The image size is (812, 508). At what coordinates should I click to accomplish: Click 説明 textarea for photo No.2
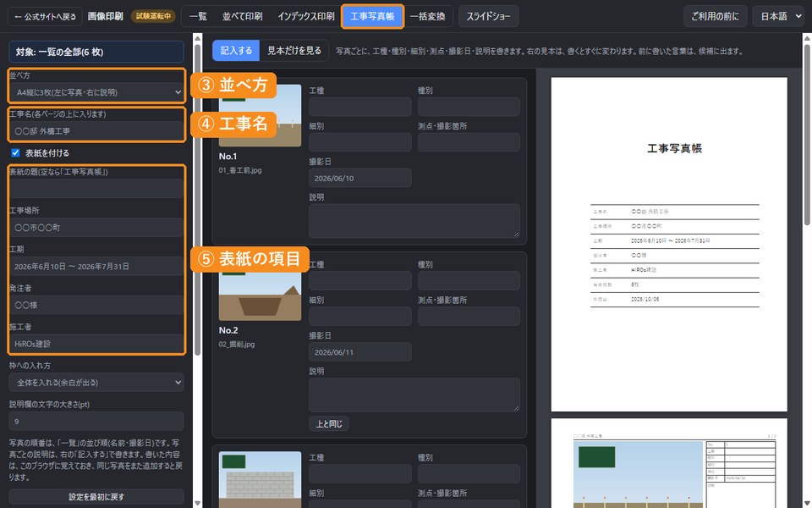(414, 395)
